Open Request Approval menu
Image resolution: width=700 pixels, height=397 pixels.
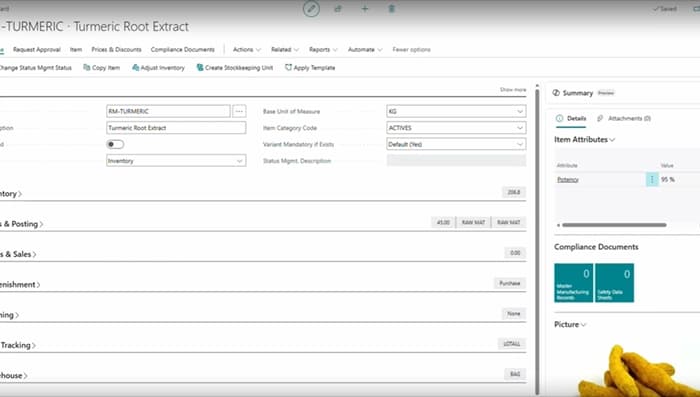37,50
